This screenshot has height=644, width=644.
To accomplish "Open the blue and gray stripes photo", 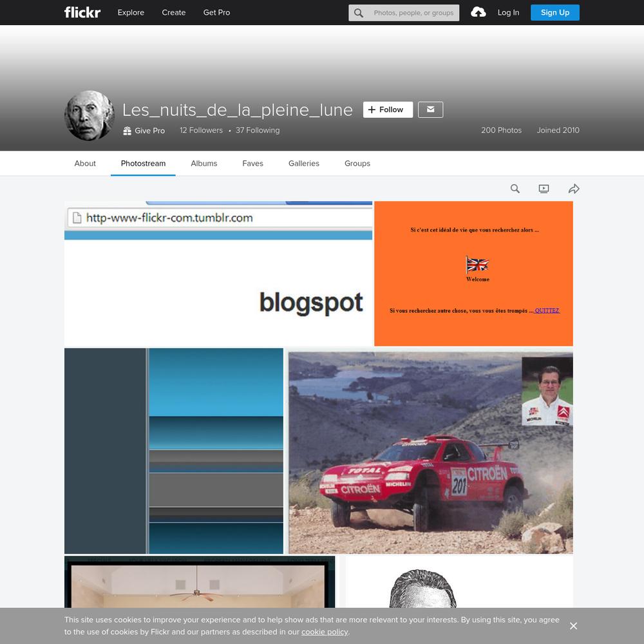I will point(174,451).
